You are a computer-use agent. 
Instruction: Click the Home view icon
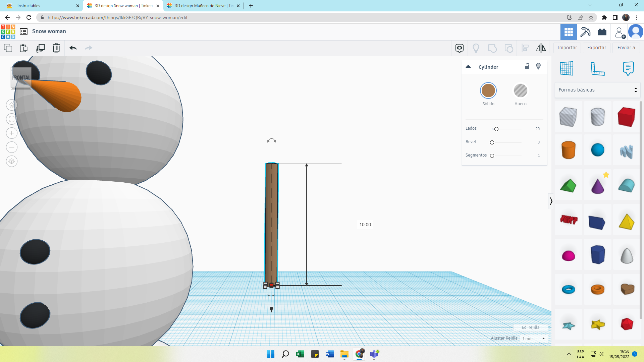pyautogui.click(x=12, y=105)
